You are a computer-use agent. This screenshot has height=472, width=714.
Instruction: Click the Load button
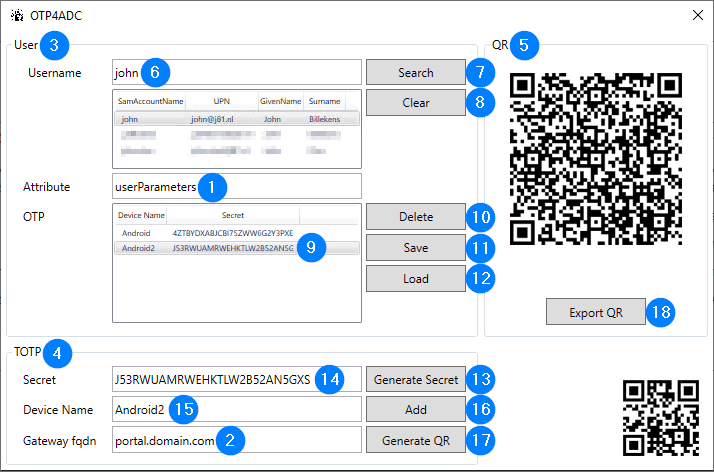tap(416, 279)
